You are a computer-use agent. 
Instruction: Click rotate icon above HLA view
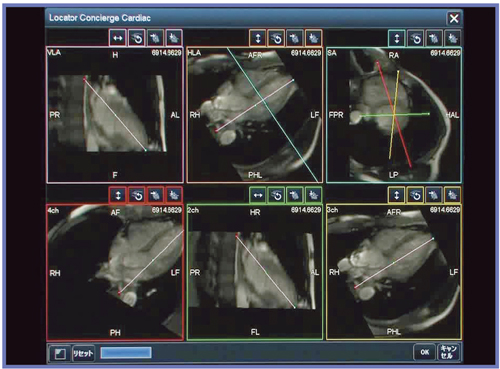[x=276, y=38]
